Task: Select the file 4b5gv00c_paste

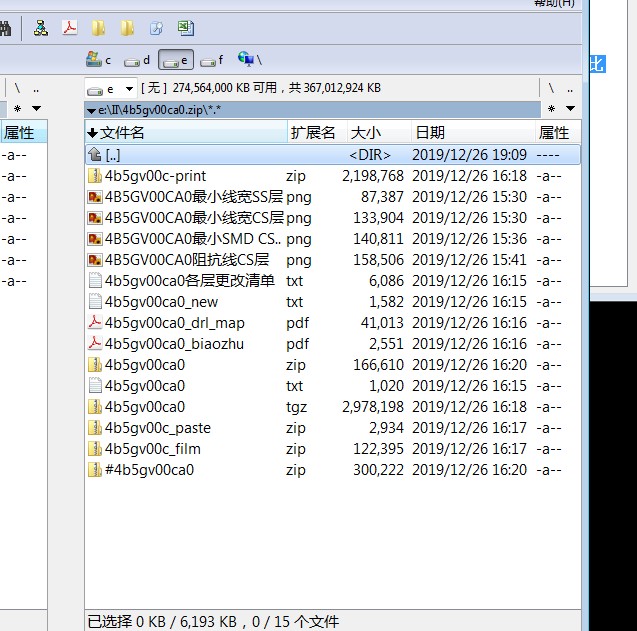Action: 158,428
